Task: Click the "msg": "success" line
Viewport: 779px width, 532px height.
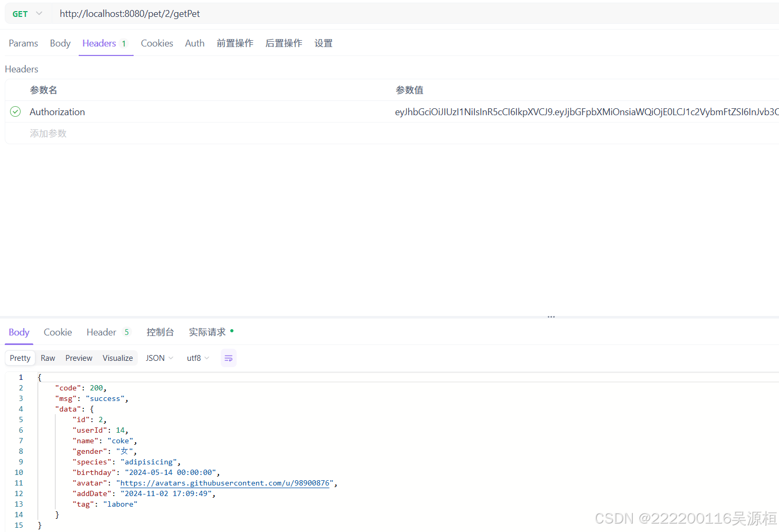Action: pyautogui.click(x=92, y=399)
